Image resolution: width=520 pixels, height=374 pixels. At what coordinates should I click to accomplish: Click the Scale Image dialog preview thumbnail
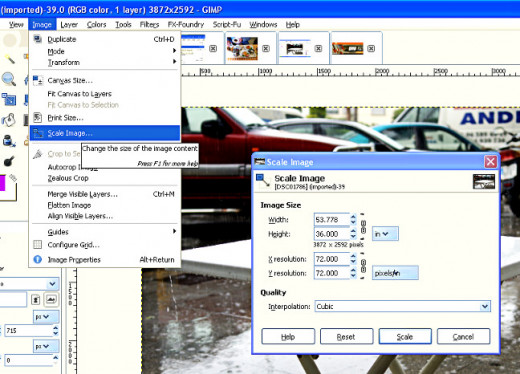[x=484, y=182]
